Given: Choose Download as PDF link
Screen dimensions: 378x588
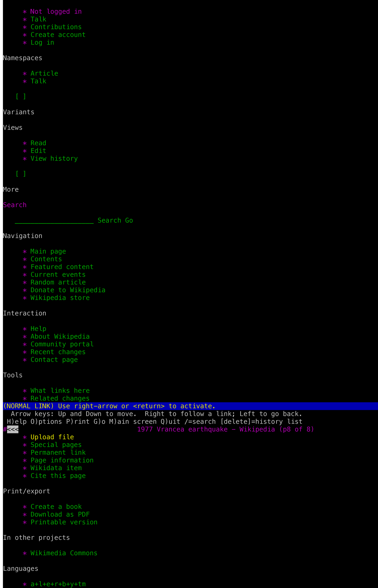Looking at the screenshot, I should click(x=60, y=514).
